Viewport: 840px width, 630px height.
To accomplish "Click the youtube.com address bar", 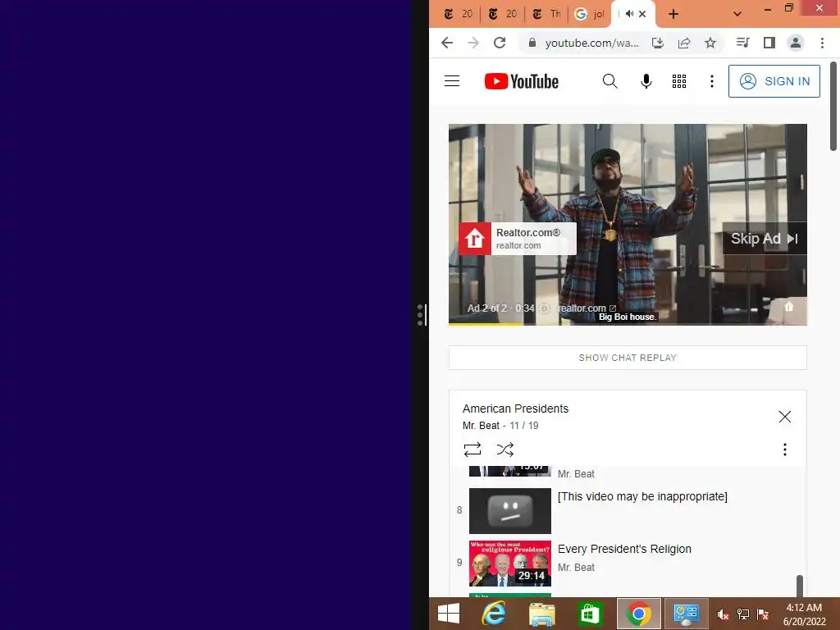I will click(591, 43).
